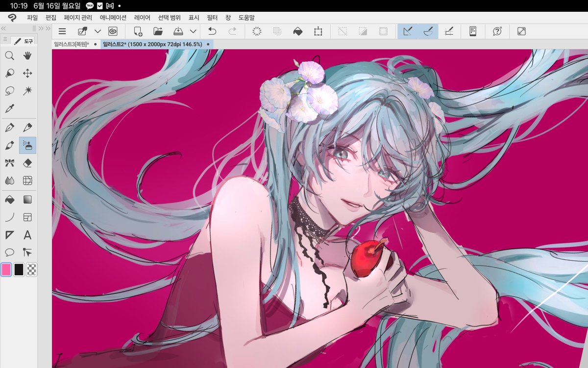Open the 편집 menu
This screenshot has width=588, height=368.
point(51,17)
